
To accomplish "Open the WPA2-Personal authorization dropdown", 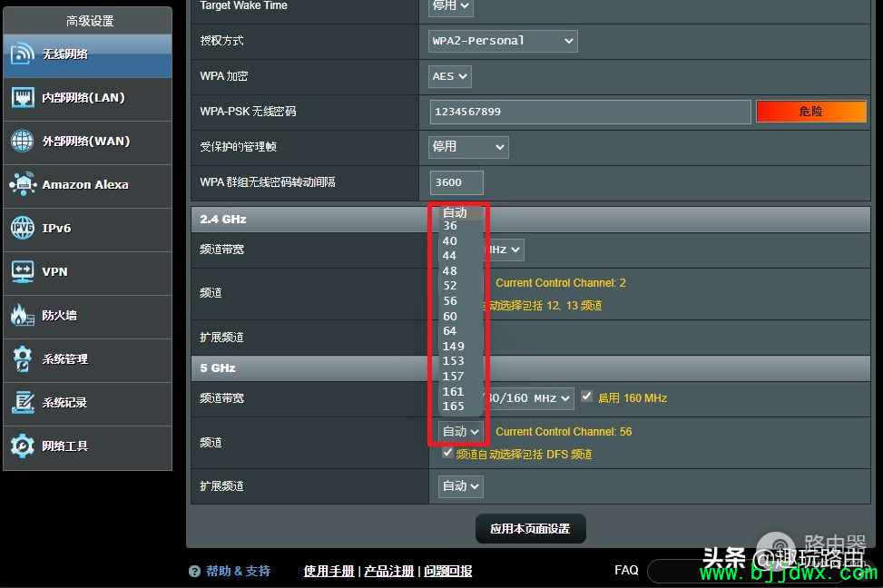I will pyautogui.click(x=502, y=41).
